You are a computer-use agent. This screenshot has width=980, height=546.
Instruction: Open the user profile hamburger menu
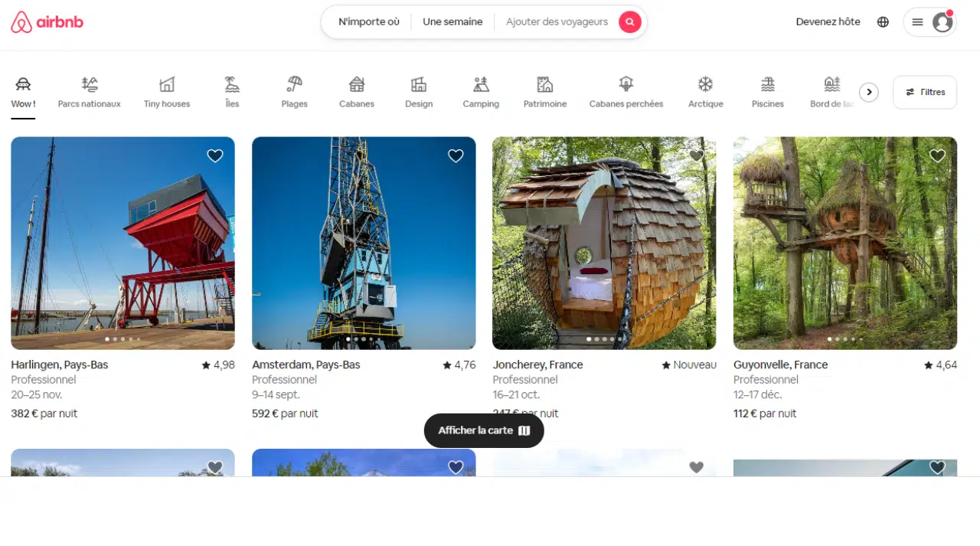[x=929, y=22]
